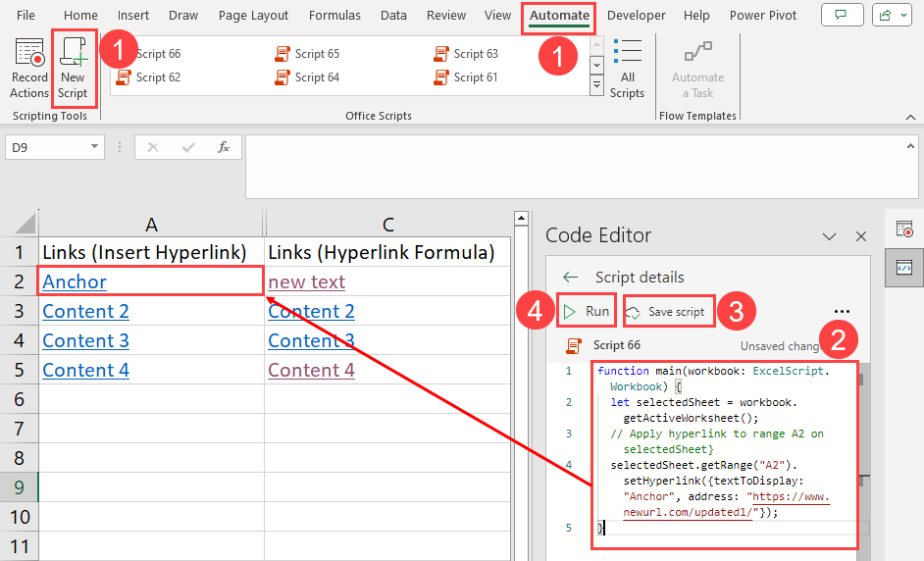The height and width of the screenshot is (561, 924).
Task: Switch to the Home tab
Action: coord(80,16)
